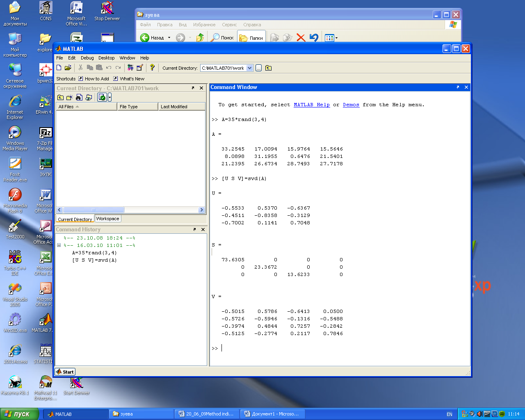This screenshot has width=525, height=420.
Task: Open the Назад history dropdown in зуева window
Action: (169, 38)
